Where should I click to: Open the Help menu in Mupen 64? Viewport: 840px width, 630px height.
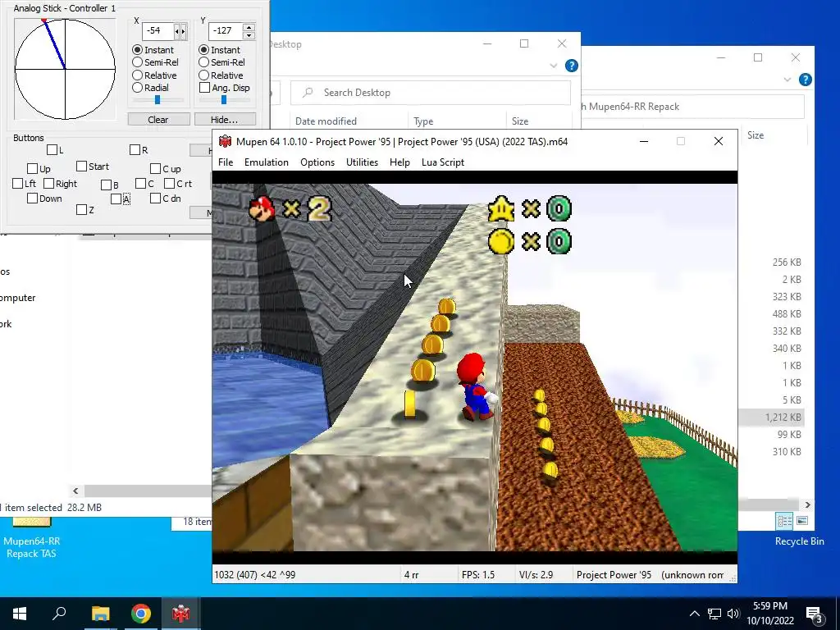399,162
